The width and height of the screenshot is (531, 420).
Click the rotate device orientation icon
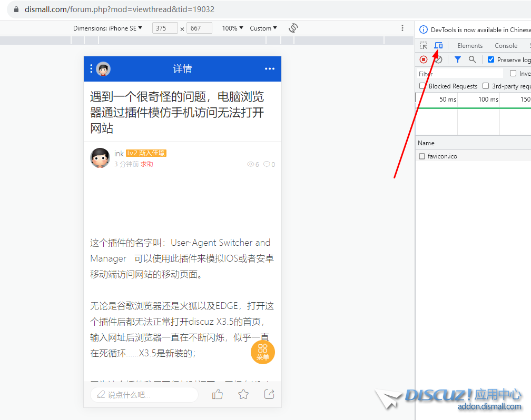(x=293, y=28)
